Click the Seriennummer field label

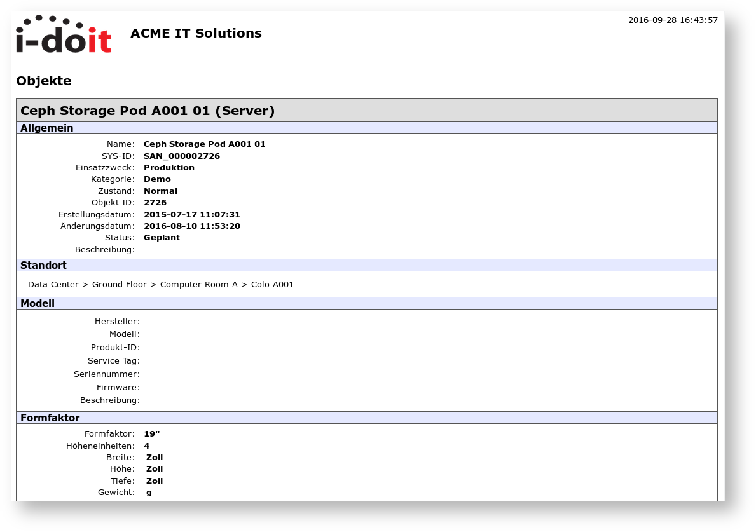[x=106, y=374]
